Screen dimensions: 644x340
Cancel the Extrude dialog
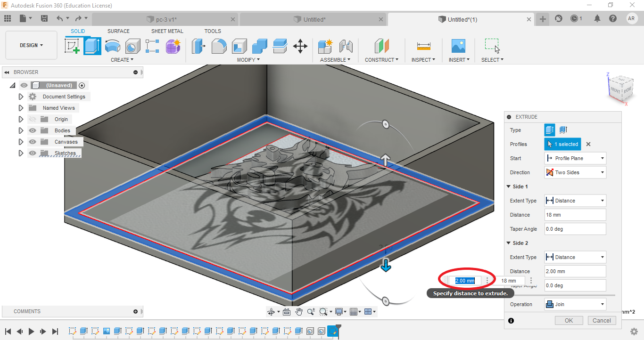(602, 320)
